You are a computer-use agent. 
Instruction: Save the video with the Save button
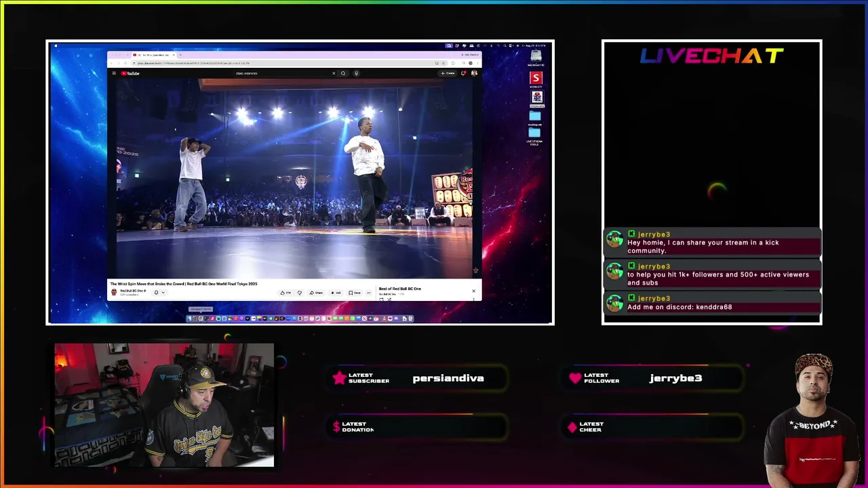[x=355, y=293]
